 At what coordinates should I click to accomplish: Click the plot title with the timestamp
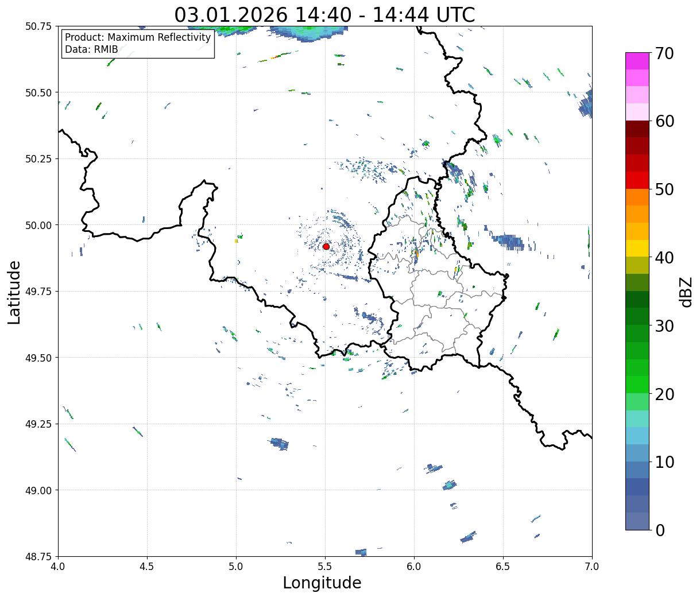(x=324, y=14)
